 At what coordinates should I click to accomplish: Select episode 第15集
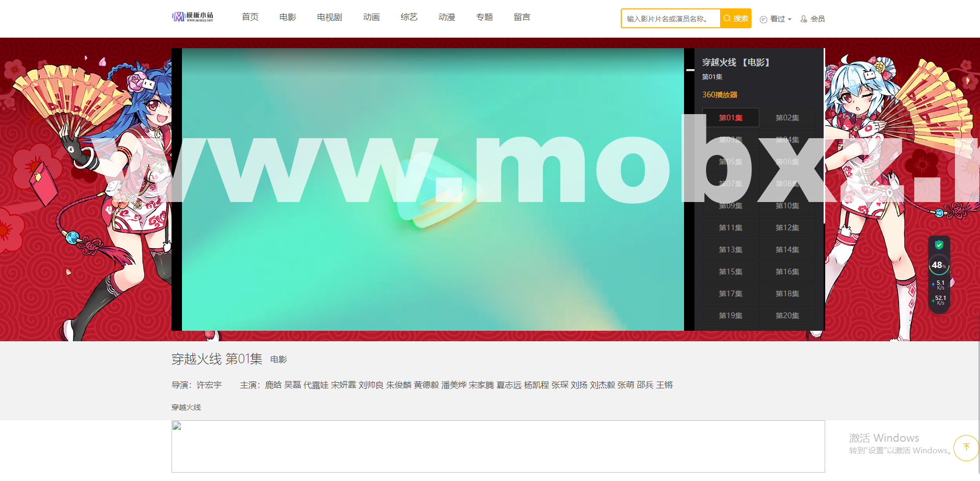(x=731, y=272)
